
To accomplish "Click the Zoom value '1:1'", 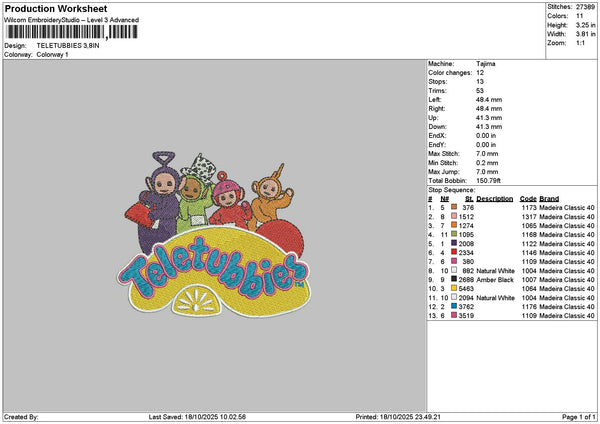I will pyautogui.click(x=580, y=43).
